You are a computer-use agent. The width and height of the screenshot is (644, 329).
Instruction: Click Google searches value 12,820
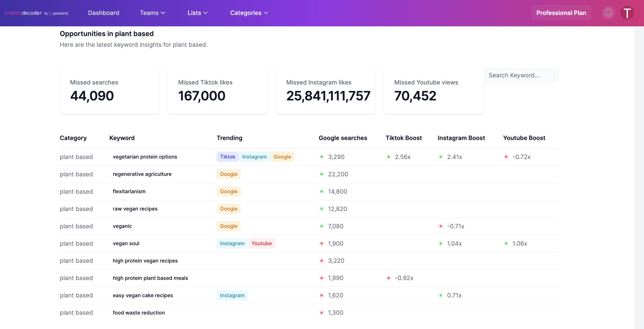[337, 209]
